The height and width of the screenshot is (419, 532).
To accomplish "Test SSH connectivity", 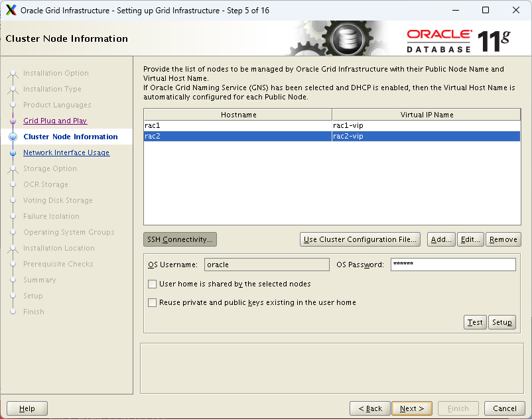I will (475, 322).
